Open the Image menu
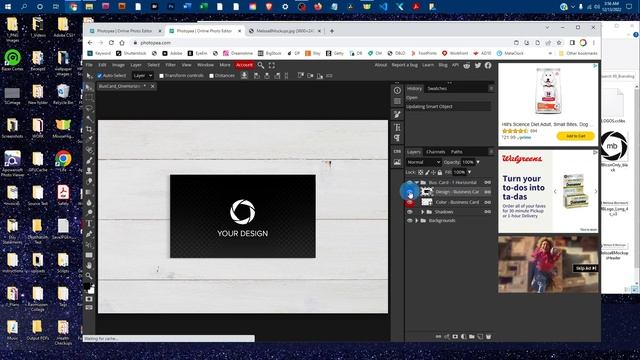The height and width of the screenshot is (360, 640). point(118,65)
